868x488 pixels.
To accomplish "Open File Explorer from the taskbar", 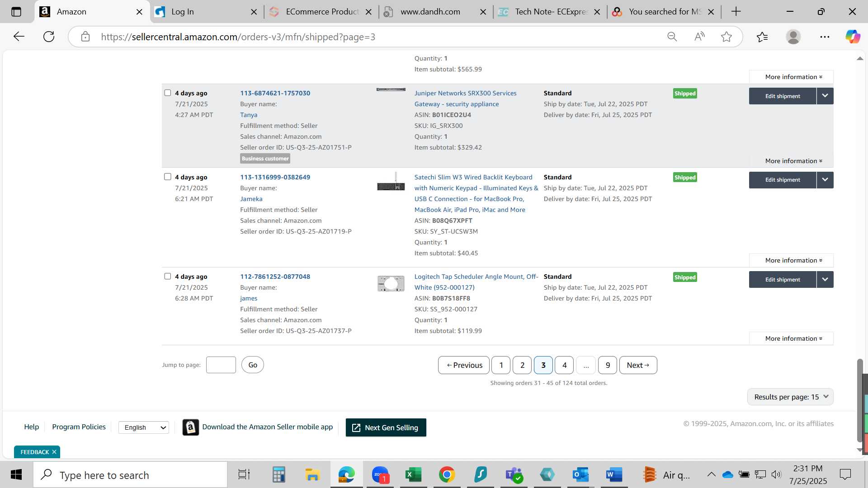I will click(x=312, y=475).
